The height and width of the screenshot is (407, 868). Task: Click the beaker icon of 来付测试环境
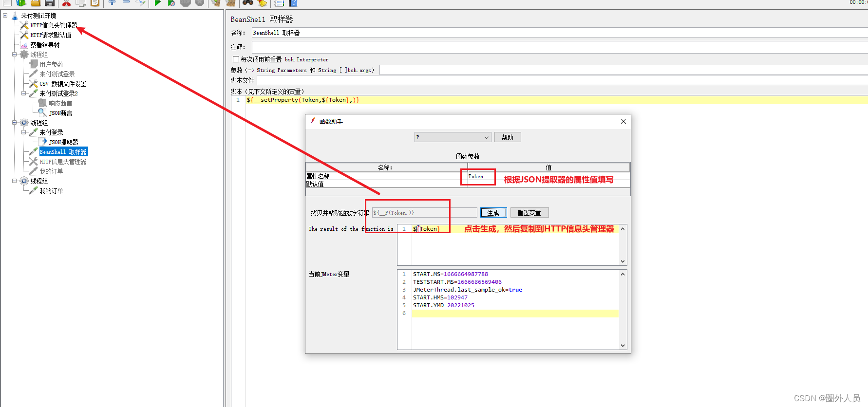[x=15, y=16]
